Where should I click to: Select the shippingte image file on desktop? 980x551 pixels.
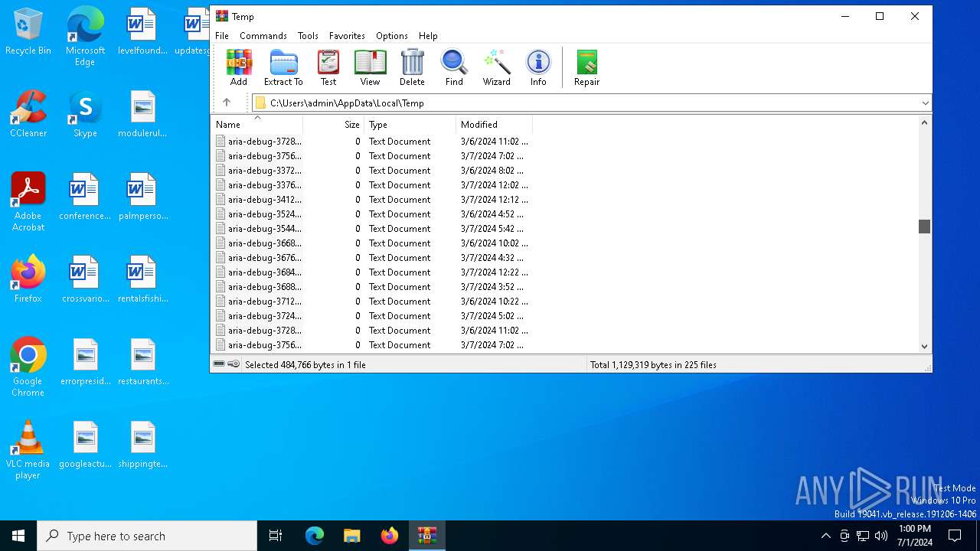(142, 445)
